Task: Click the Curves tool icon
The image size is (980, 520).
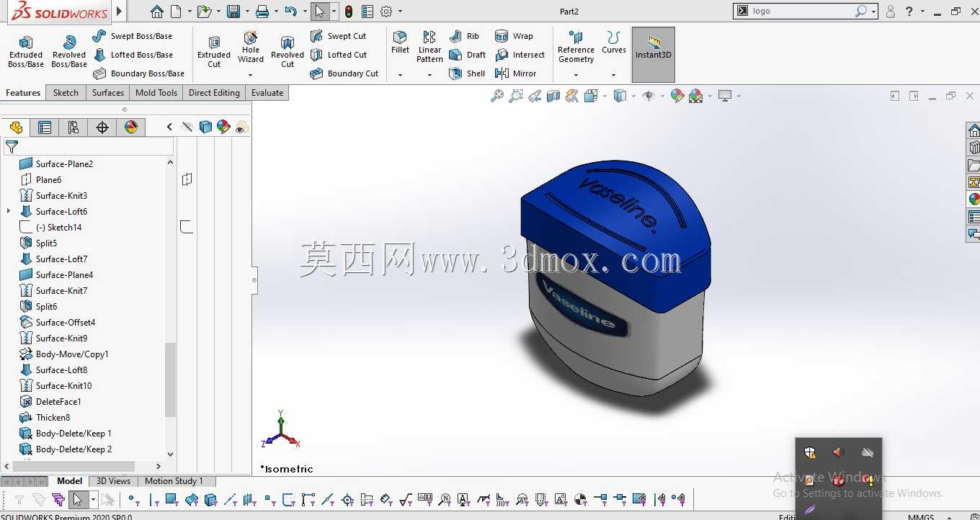Action: point(614,42)
